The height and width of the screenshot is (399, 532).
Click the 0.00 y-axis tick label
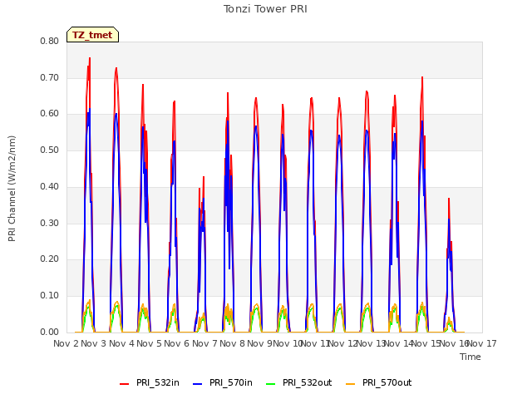pos(50,332)
